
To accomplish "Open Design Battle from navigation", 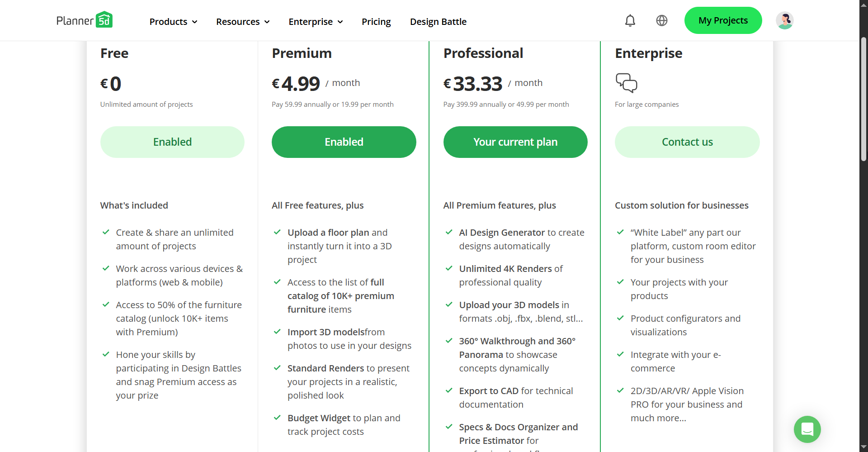I will point(438,22).
